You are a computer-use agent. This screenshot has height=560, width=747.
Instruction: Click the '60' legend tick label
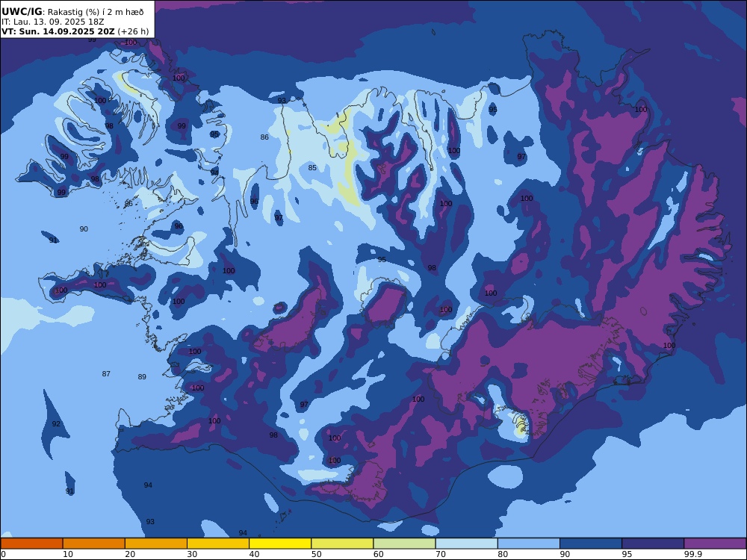(379, 554)
